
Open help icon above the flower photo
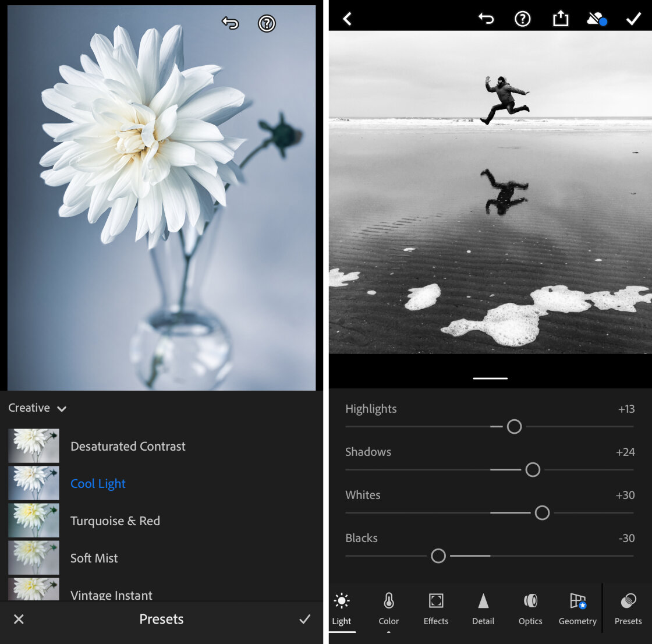[267, 23]
